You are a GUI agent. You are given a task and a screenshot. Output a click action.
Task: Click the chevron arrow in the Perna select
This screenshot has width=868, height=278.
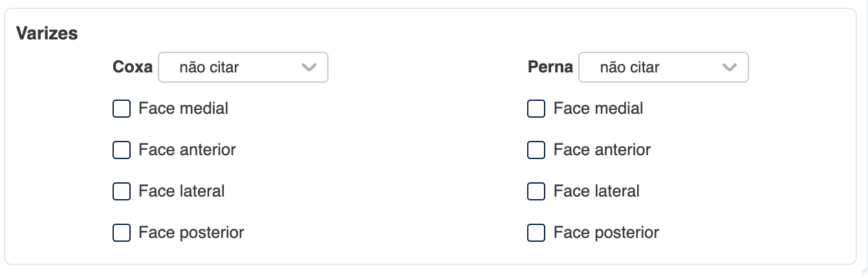click(x=730, y=67)
